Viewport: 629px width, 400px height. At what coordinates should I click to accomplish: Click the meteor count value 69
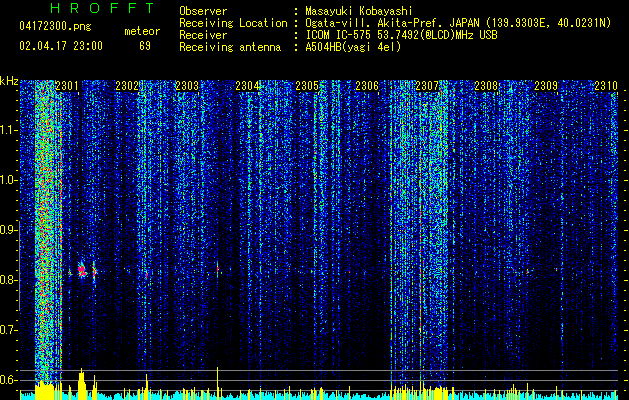145,46
